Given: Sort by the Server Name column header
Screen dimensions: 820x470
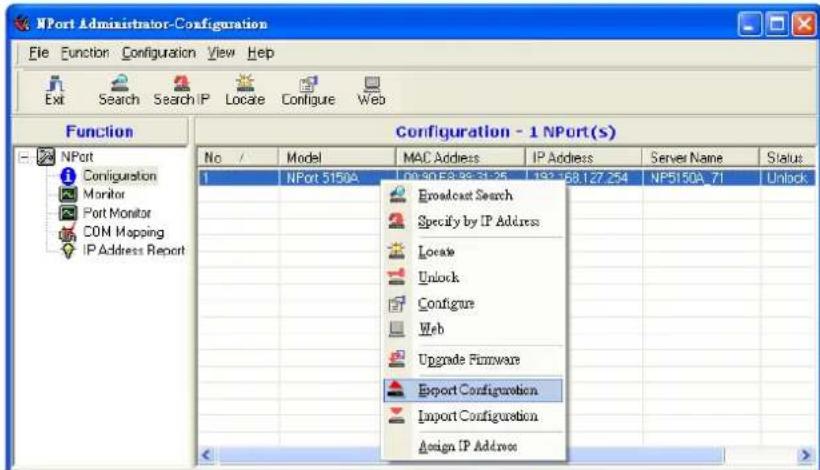Looking at the screenshot, I should 701,157.
